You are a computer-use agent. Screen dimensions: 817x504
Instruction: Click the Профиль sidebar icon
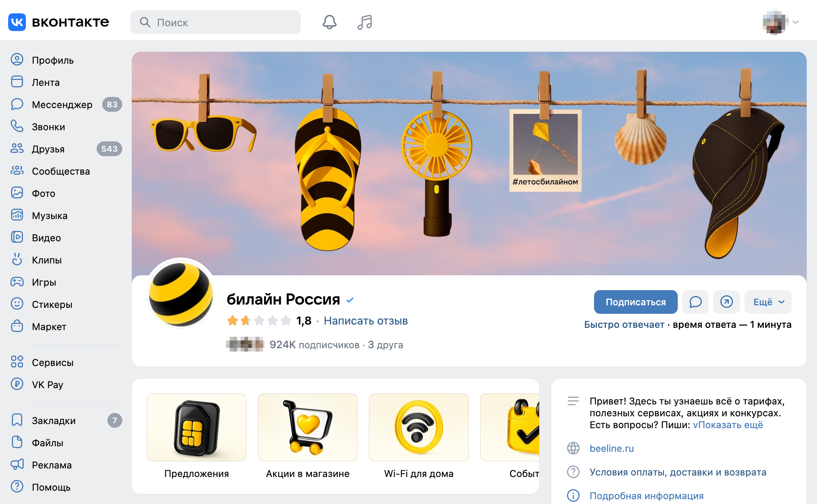coord(17,60)
